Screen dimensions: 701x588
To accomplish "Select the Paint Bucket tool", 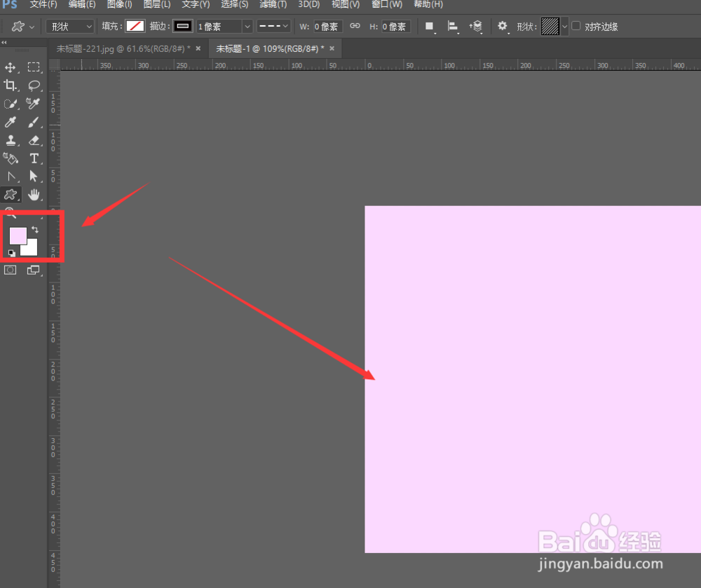I will 11,158.
